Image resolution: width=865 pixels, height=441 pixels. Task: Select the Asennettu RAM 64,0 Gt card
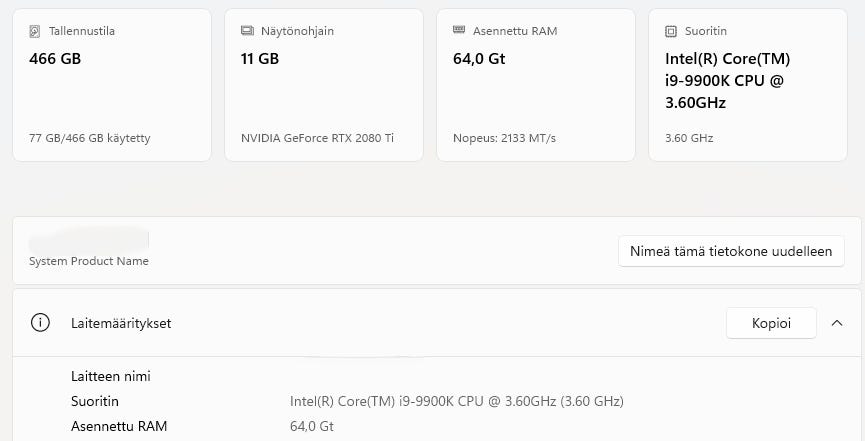click(x=535, y=85)
